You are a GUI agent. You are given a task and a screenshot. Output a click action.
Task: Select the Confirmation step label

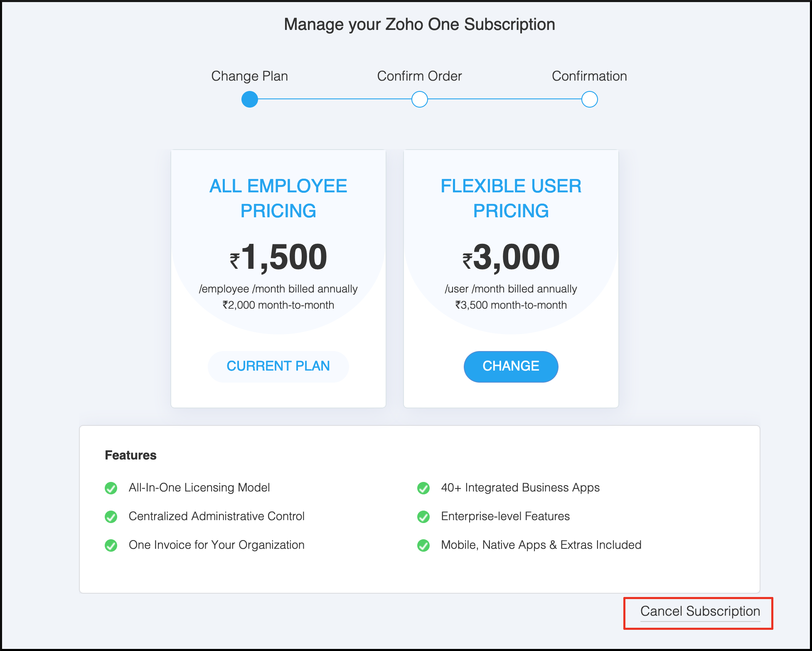pos(589,76)
